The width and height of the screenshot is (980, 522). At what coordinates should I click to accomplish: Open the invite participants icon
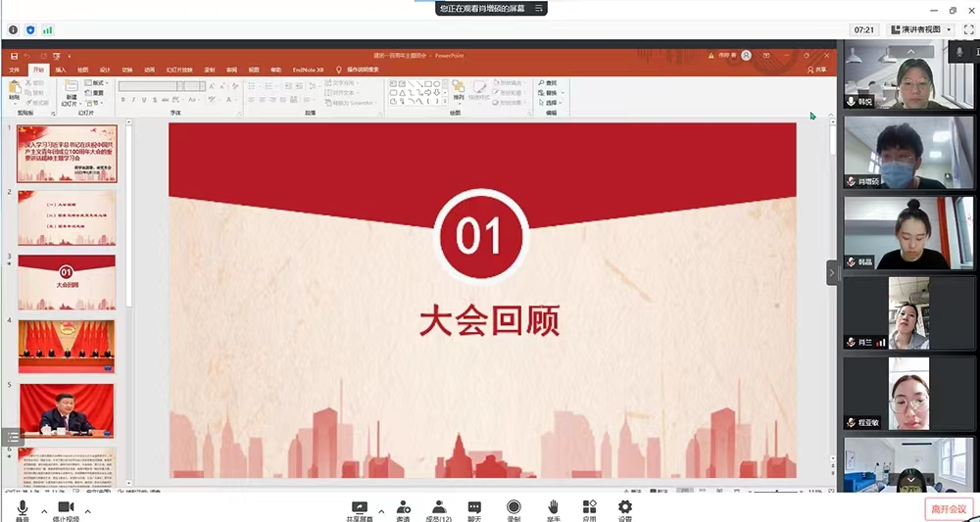coord(403,507)
